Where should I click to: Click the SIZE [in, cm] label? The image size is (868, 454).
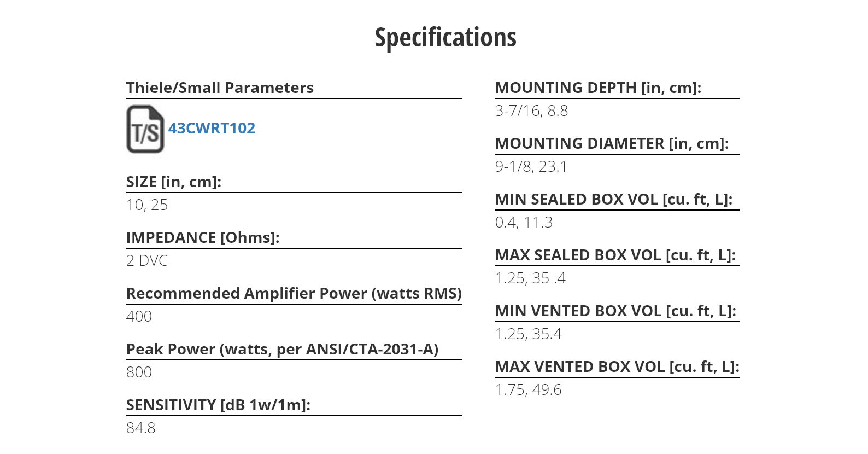click(174, 182)
